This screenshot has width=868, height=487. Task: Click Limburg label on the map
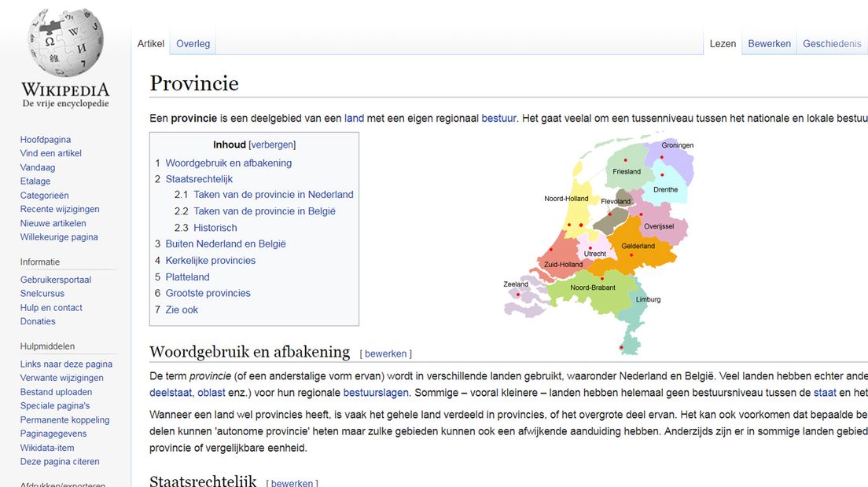tap(648, 299)
